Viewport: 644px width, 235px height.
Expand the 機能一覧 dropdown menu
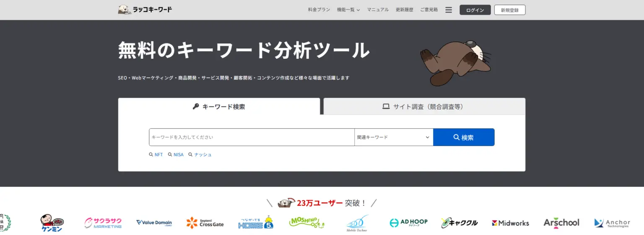click(x=348, y=10)
